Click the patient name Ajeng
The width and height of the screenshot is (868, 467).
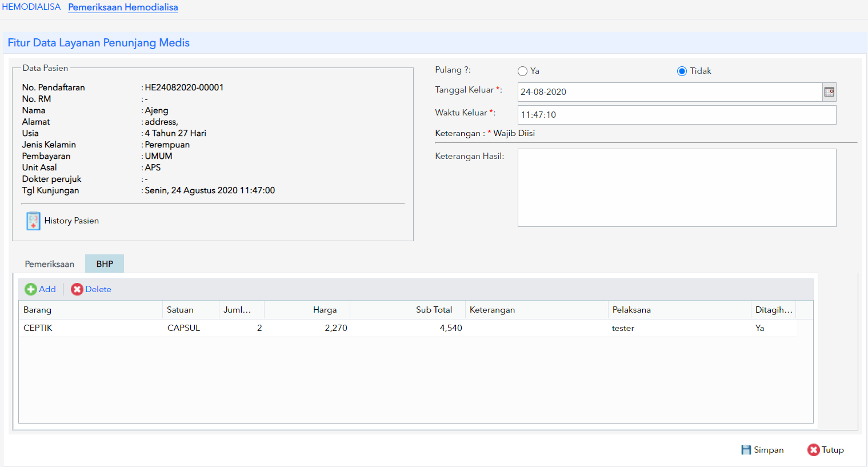(x=157, y=110)
